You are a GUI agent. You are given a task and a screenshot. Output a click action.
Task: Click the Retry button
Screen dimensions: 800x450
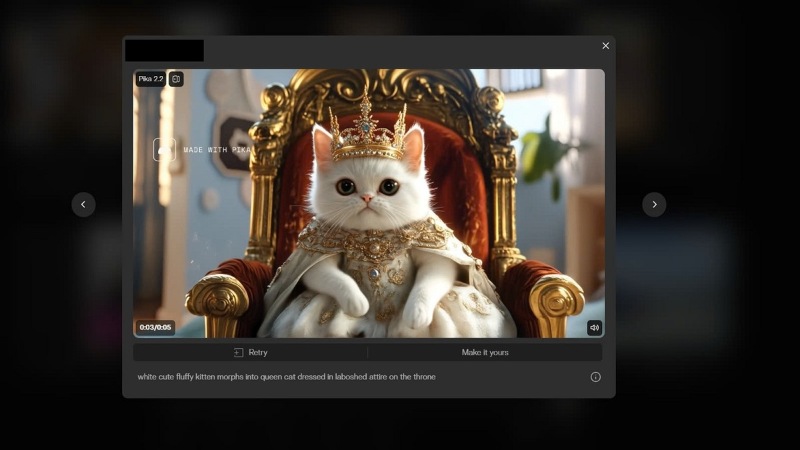(x=250, y=353)
